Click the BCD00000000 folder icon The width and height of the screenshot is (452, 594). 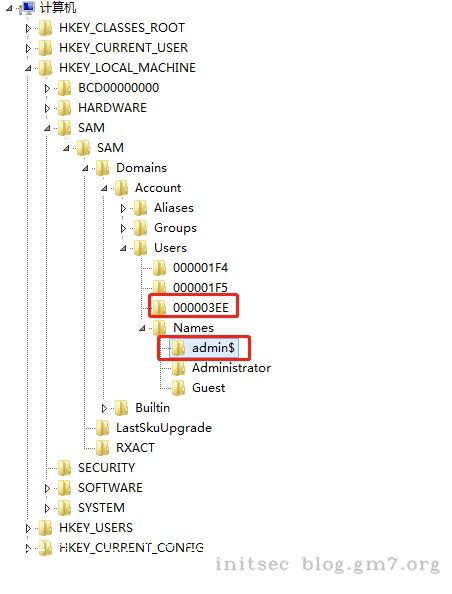65,88
